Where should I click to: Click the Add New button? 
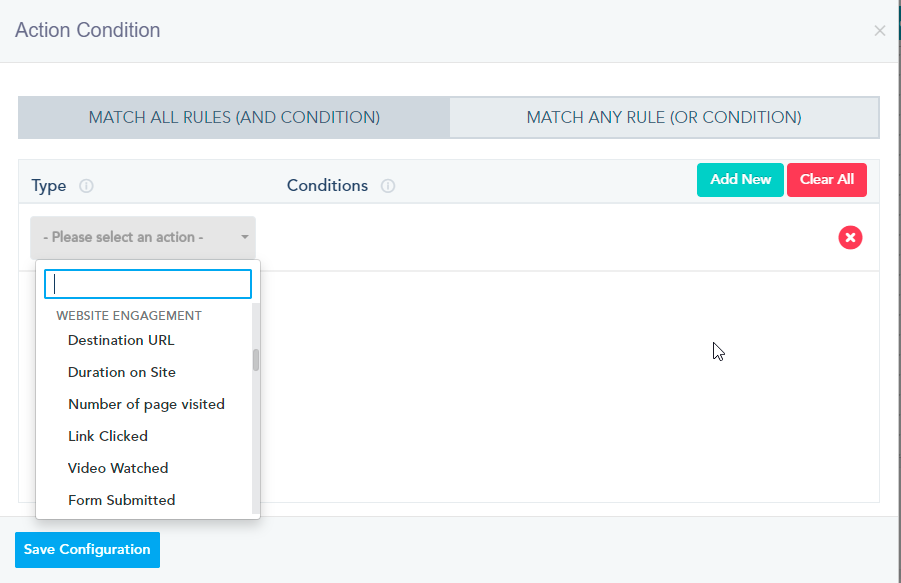click(x=740, y=180)
